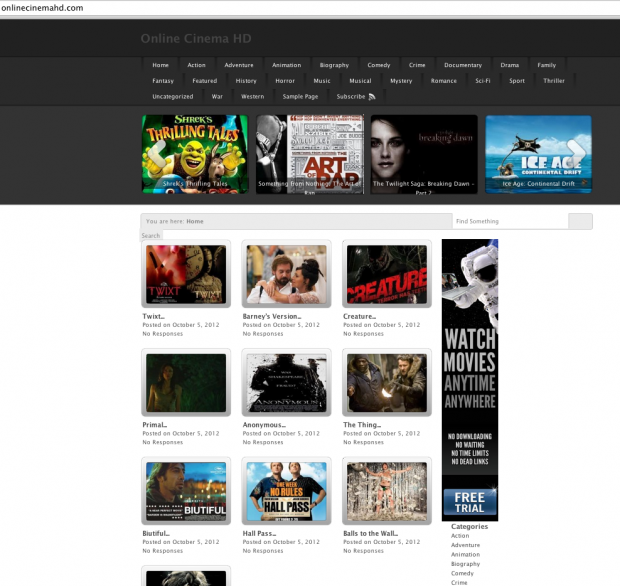Open the History category
Image resolution: width=620 pixels, height=586 pixels.
click(x=246, y=81)
